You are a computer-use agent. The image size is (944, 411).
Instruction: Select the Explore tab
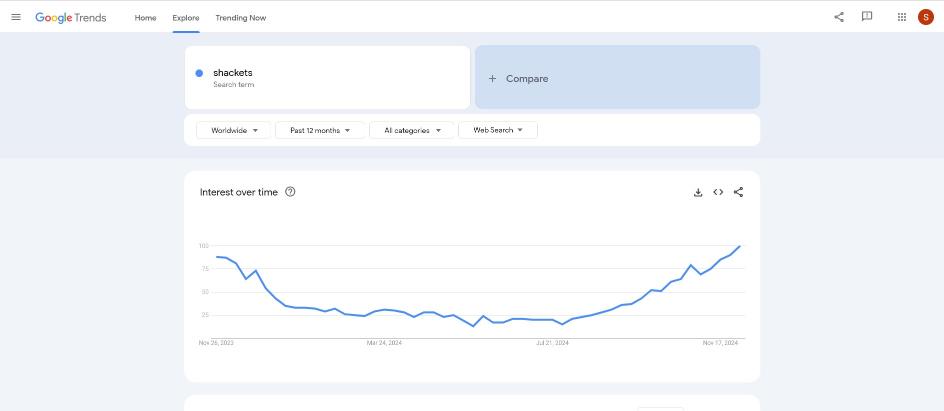point(186,18)
